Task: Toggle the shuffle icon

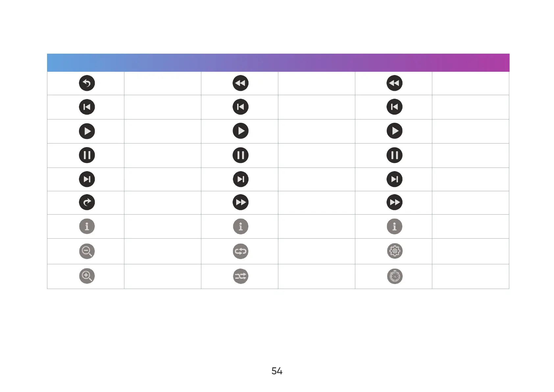Action: point(240,276)
